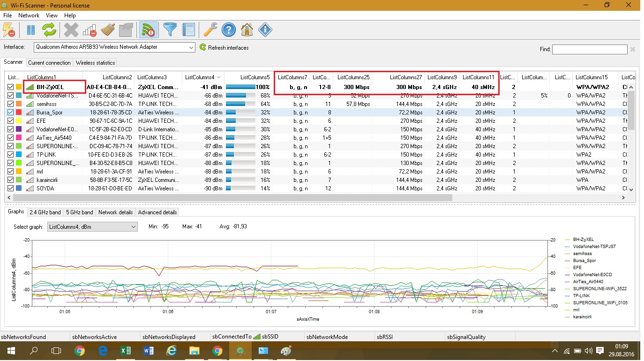644x361 pixels.
Task: Open Excel from the taskbar
Action: (x=126, y=351)
